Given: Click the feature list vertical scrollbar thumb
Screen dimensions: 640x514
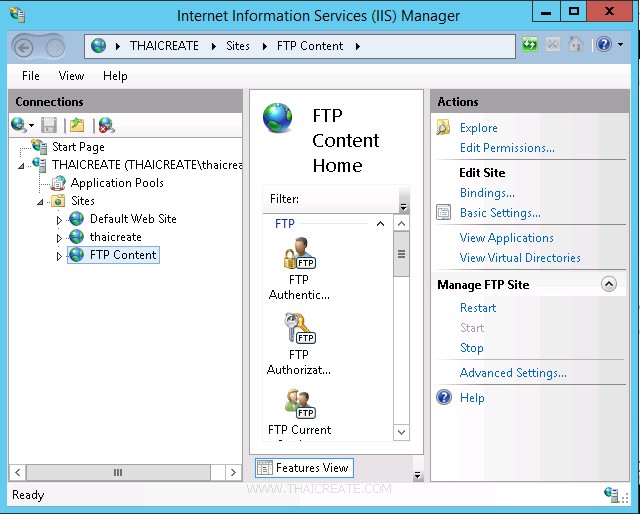Looking at the screenshot, I should [x=401, y=254].
